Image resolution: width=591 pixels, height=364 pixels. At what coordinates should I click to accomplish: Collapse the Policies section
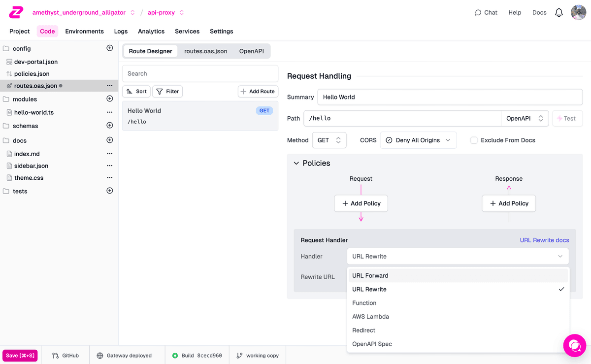pyautogui.click(x=296, y=163)
